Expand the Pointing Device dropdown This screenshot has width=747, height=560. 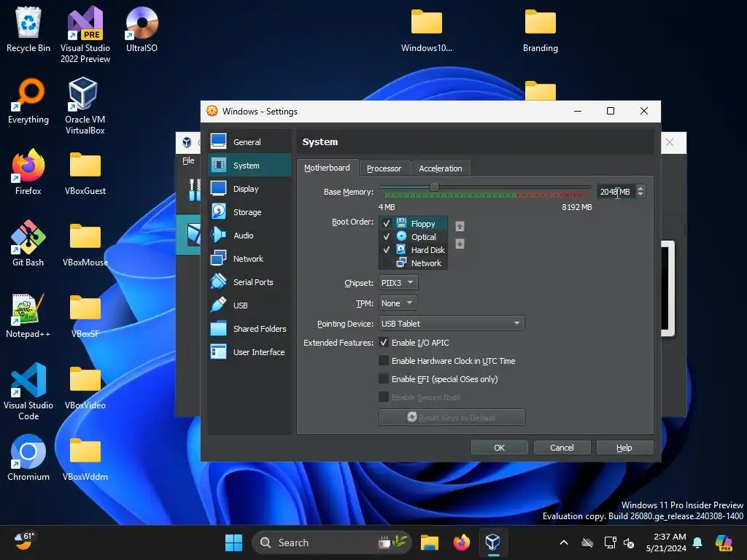[452, 323]
